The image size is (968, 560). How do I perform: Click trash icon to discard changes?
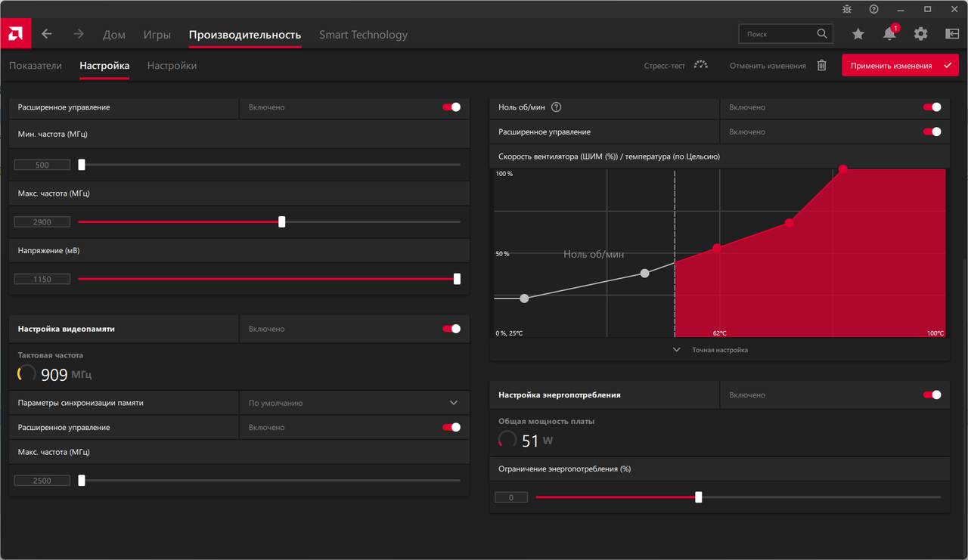click(821, 66)
